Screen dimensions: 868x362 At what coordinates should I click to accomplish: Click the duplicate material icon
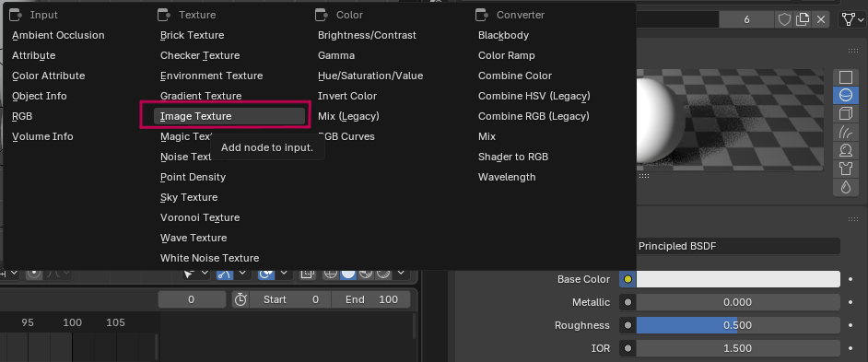pos(803,20)
